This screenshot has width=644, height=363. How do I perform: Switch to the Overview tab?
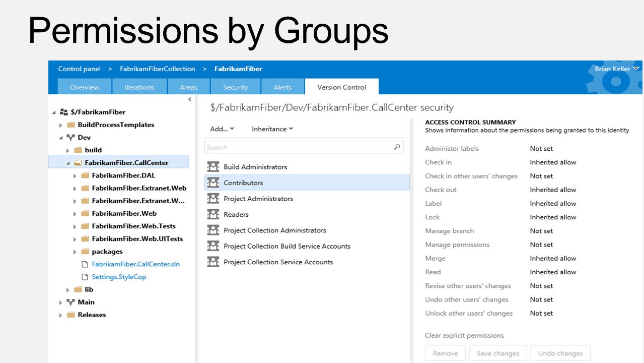point(85,87)
